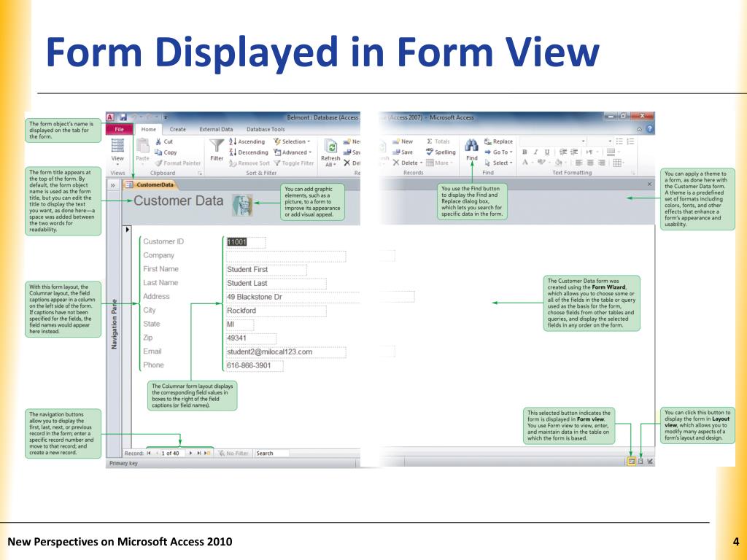Click the No Filter indicator
The image size is (747, 560).
tap(234, 454)
